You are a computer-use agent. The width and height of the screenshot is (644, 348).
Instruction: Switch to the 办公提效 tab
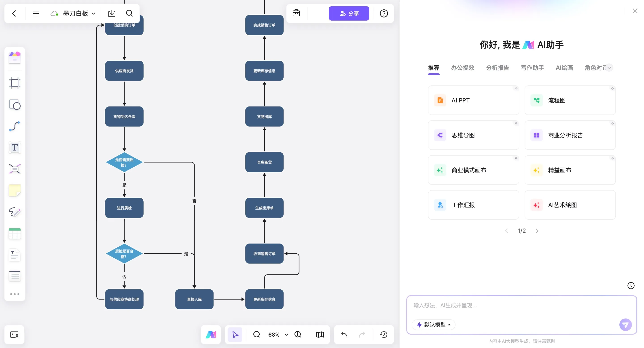tap(462, 68)
